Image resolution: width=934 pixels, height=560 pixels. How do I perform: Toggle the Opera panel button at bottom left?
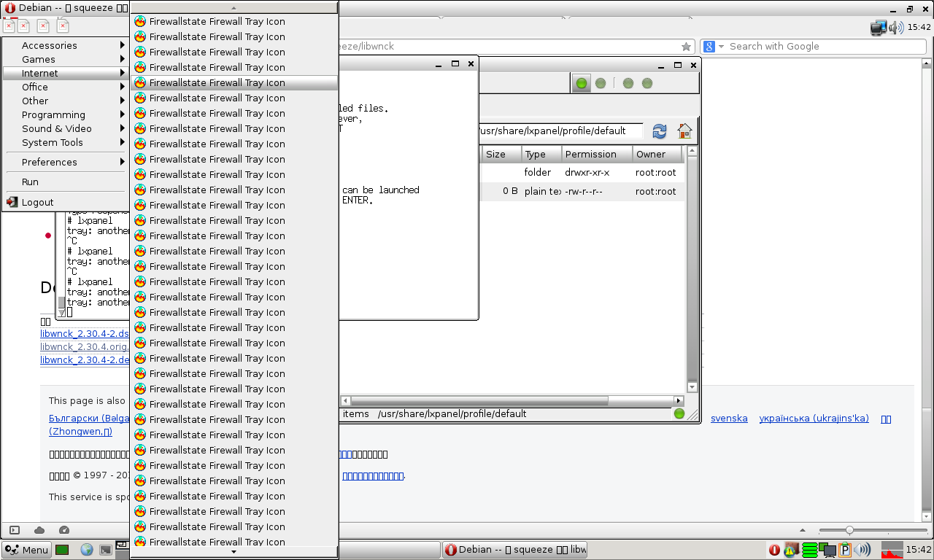click(15, 530)
